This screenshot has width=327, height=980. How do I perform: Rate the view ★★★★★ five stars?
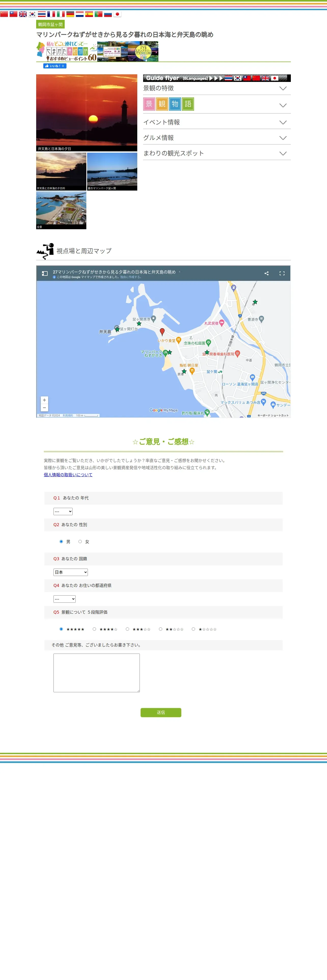(x=61, y=629)
